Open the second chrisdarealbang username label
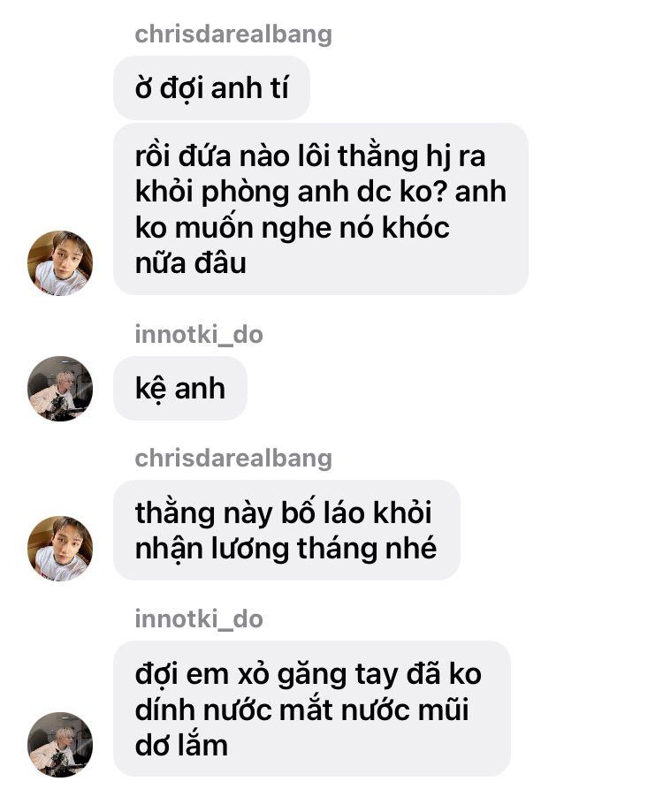The height and width of the screenshot is (812, 663). tap(233, 459)
